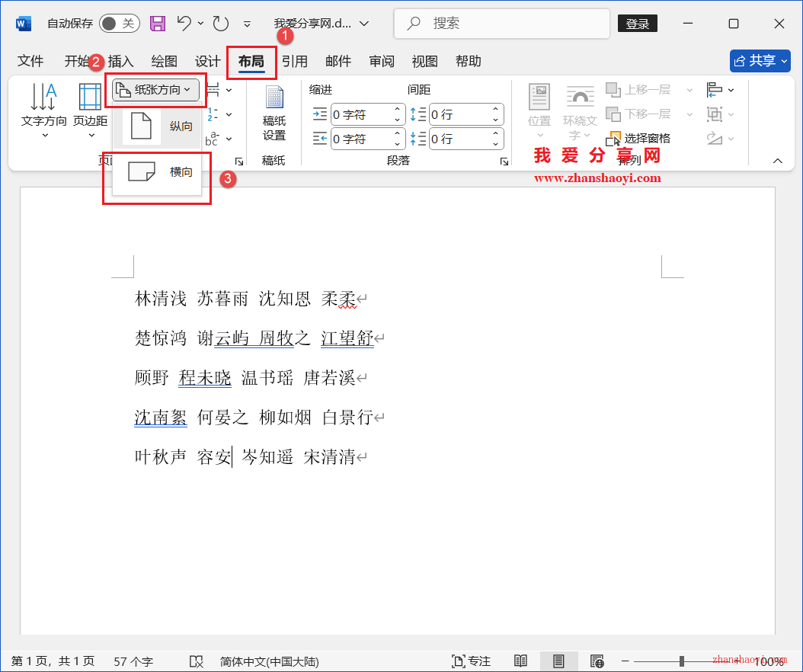The width and height of the screenshot is (803, 672).
Task: Open the group objects dropdown
Action: [720, 114]
